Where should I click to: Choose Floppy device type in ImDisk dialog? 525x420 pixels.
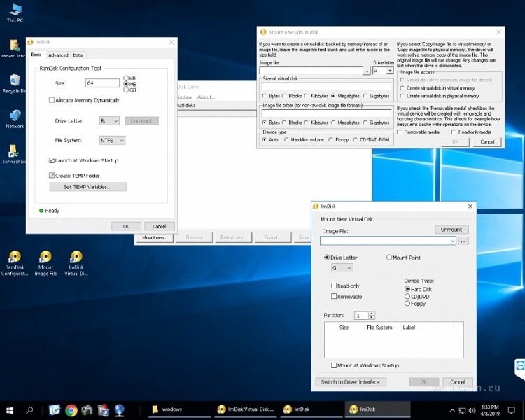[407, 303]
